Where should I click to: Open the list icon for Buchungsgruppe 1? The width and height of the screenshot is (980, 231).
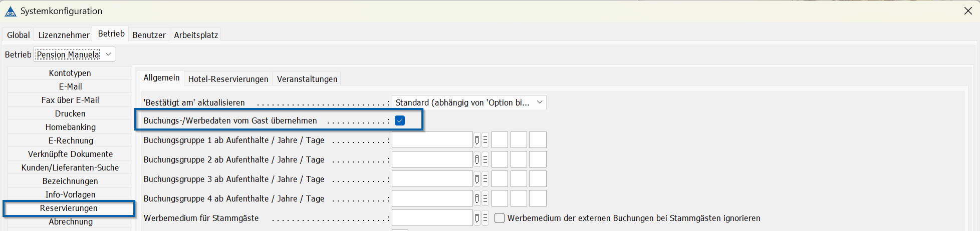485,140
